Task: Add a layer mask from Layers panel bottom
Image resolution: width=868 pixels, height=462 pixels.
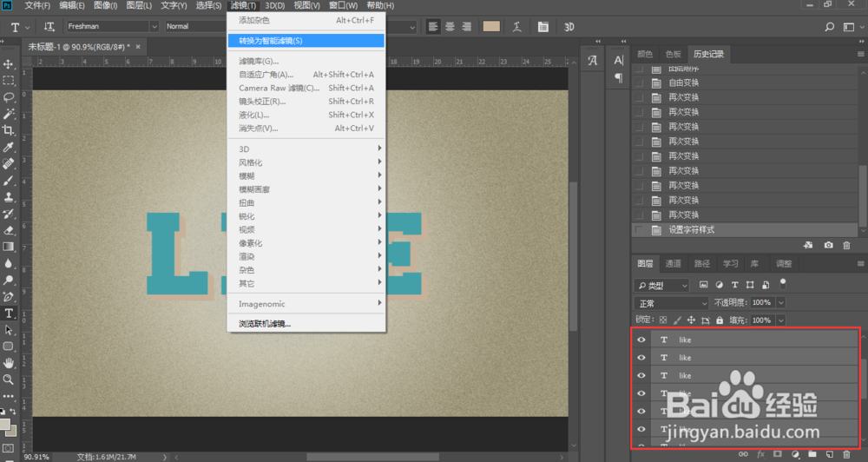Action: tap(778, 454)
